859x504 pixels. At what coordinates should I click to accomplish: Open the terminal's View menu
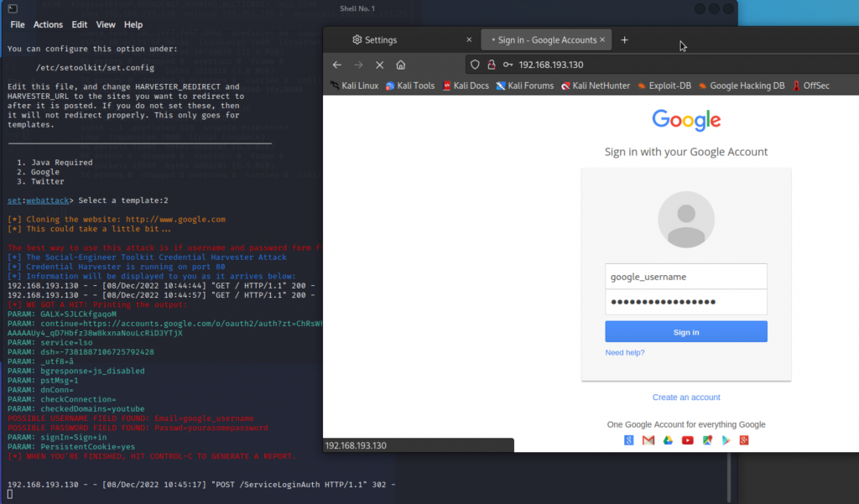point(106,25)
